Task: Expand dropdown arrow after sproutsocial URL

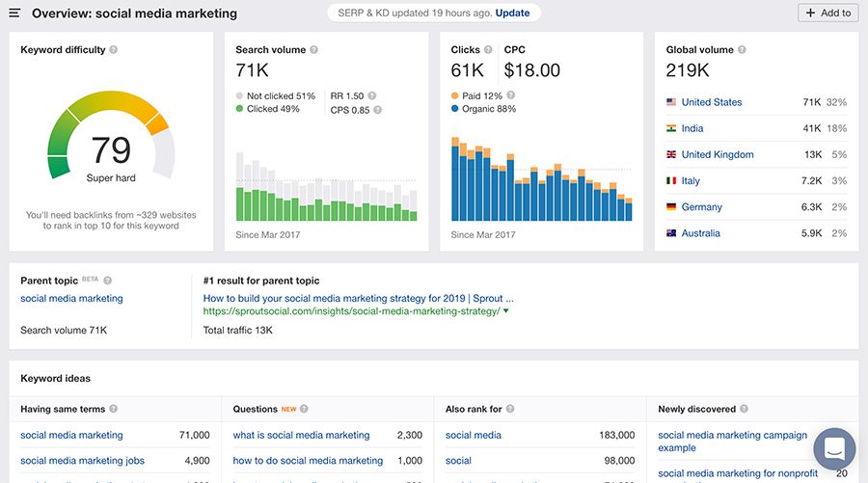Action: (x=506, y=311)
